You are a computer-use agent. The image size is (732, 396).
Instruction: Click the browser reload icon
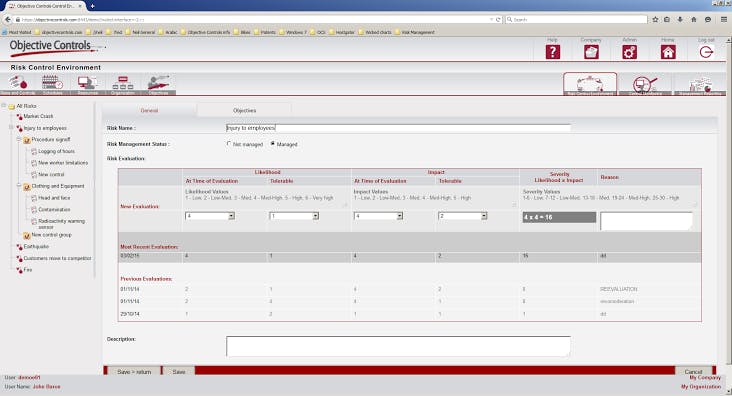[498, 20]
